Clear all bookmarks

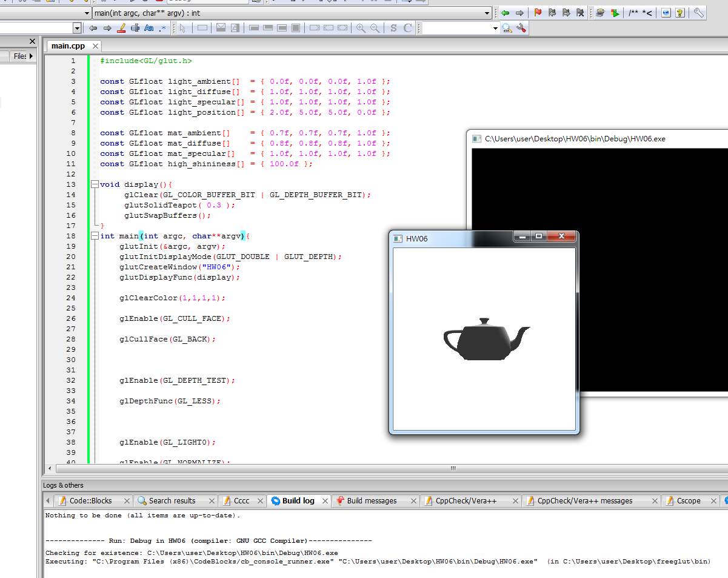tap(580, 13)
